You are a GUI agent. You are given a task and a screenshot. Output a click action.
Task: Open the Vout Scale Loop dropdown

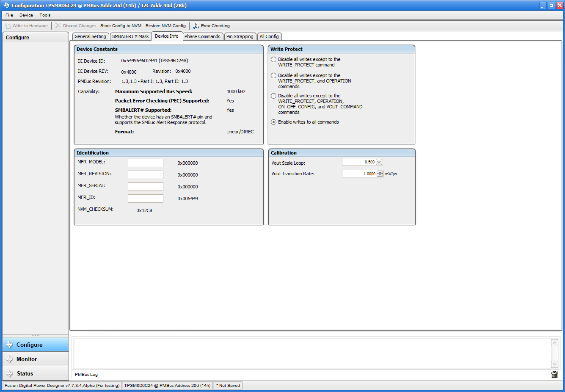379,162
